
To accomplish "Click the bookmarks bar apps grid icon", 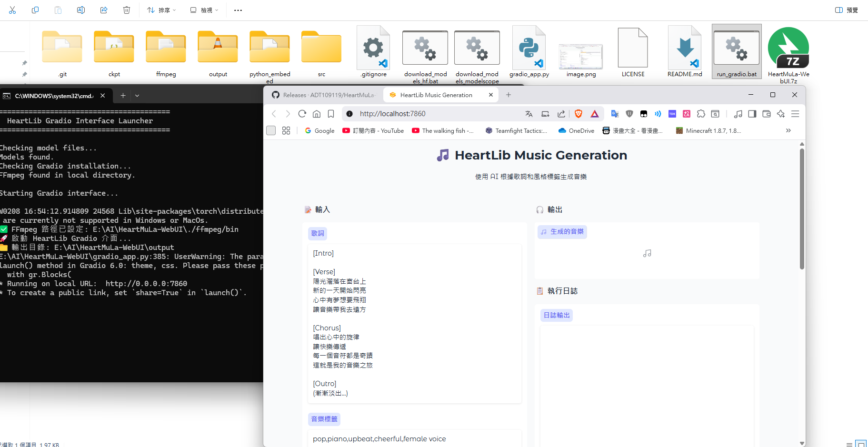I will click(286, 130).
